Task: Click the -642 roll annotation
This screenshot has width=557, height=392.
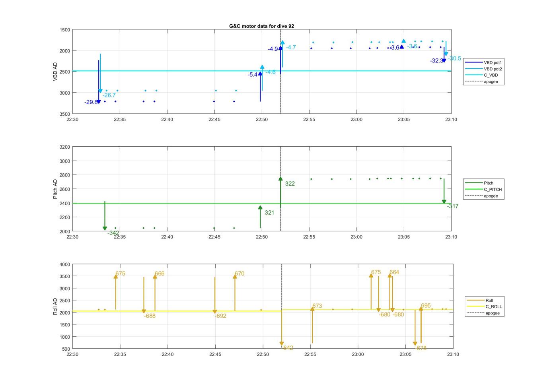Action: point(288,348)
